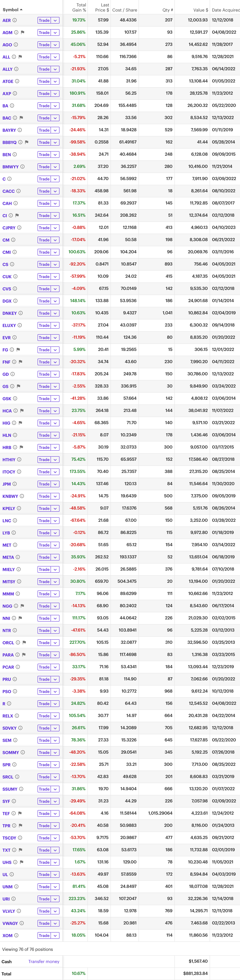Click the flag icon on the CI row
240x980 pixels.
[17, 215]
